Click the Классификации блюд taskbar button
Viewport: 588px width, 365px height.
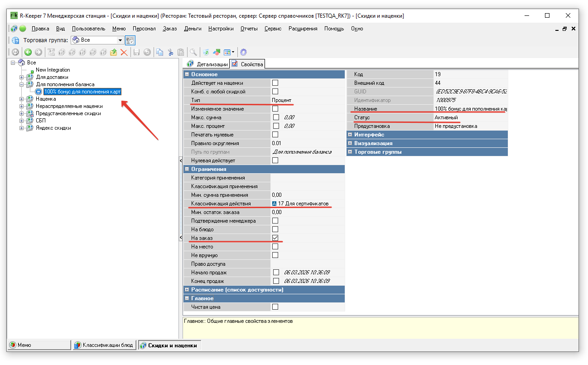click(104, 345)
